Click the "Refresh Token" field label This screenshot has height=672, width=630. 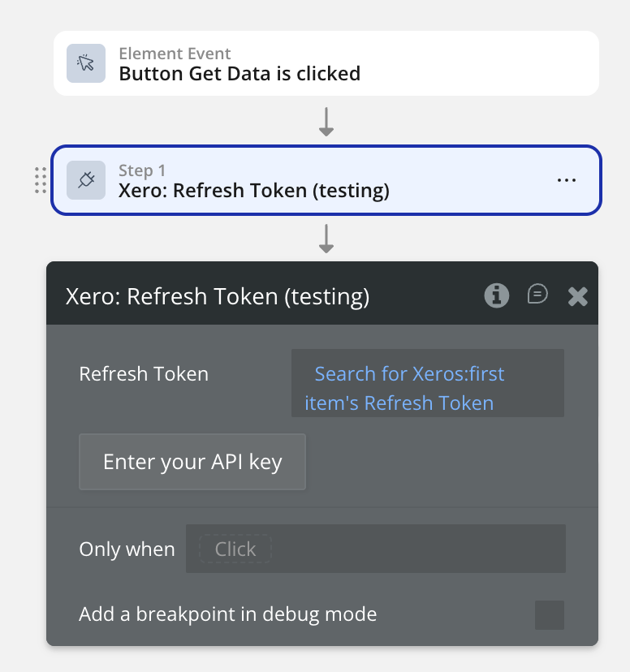pyautogui.click(x=144, y=374)
